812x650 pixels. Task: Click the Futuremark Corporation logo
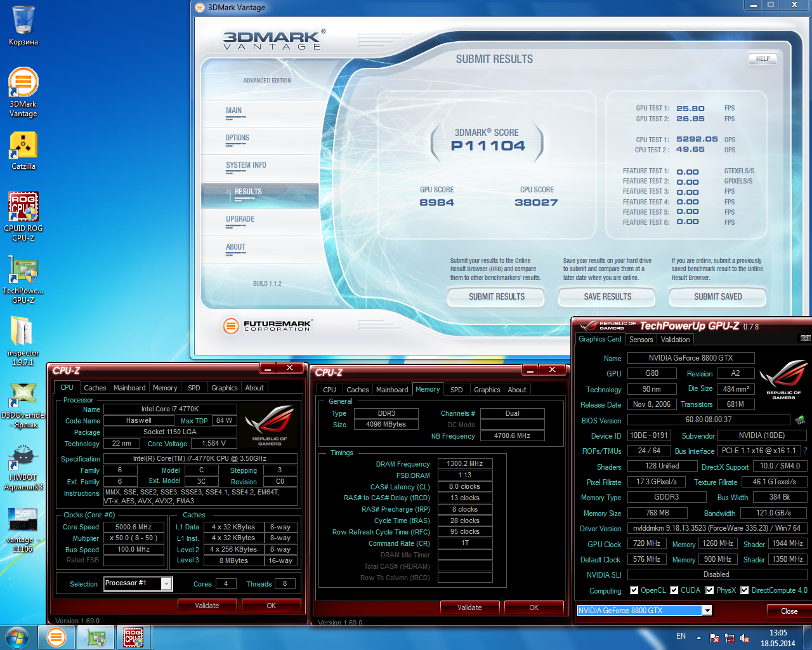pyautogui.click(x=267, y=326)
